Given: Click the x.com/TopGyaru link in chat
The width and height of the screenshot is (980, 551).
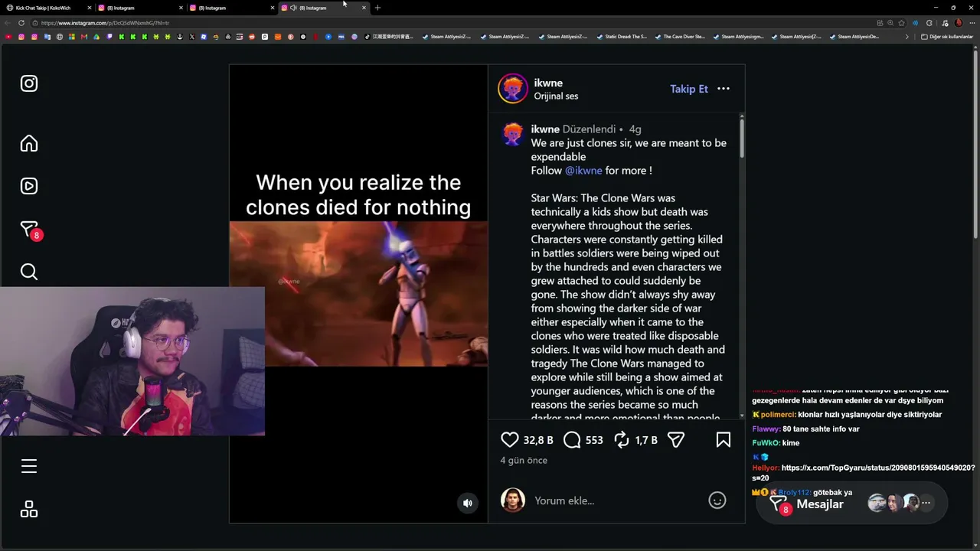Looking at the screenshot, I should click(864, 472).
